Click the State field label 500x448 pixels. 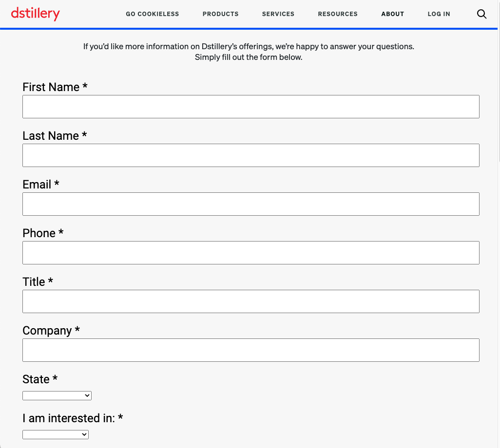point(36,379)
